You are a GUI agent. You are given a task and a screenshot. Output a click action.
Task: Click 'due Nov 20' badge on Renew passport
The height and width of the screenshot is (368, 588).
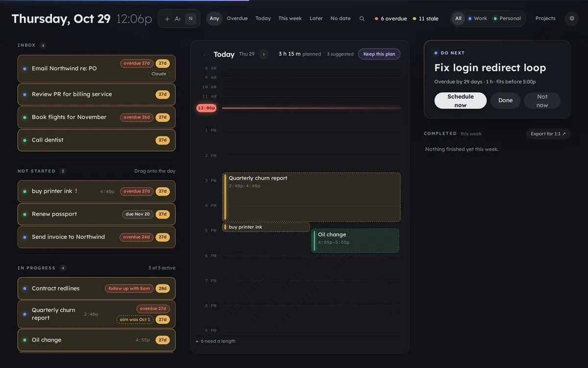(138, 214)
